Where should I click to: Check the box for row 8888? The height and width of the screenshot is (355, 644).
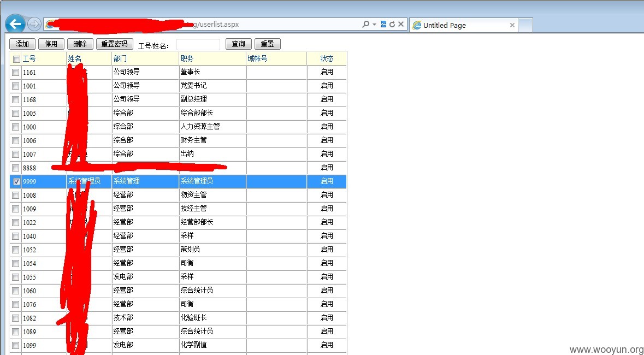(16, 168)
